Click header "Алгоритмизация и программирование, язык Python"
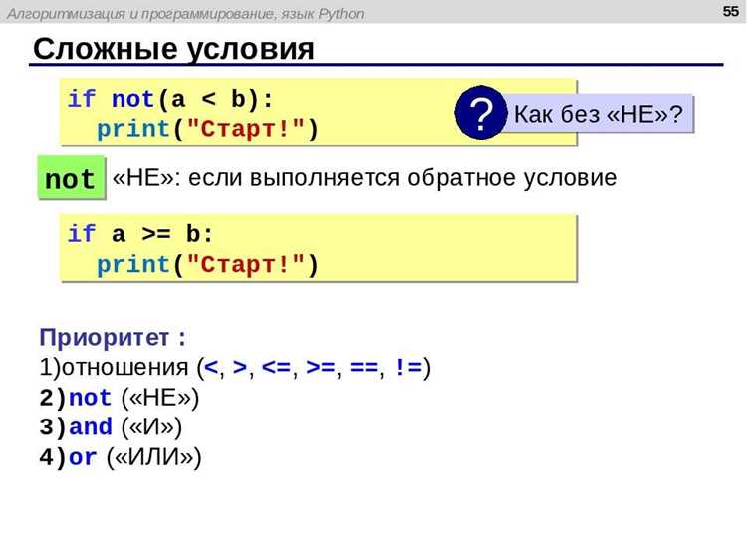747x560 pixels. point(185,14)
